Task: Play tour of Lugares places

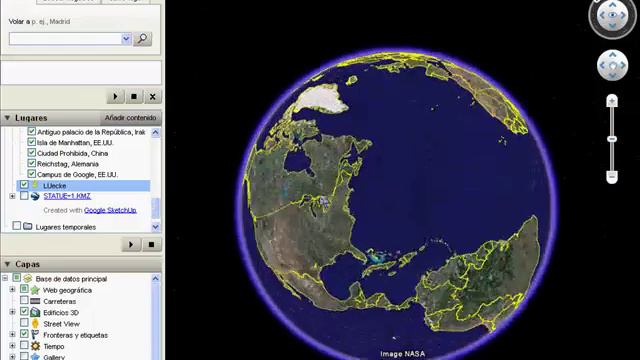Action: pyautogui.click(x=131, y=244)
